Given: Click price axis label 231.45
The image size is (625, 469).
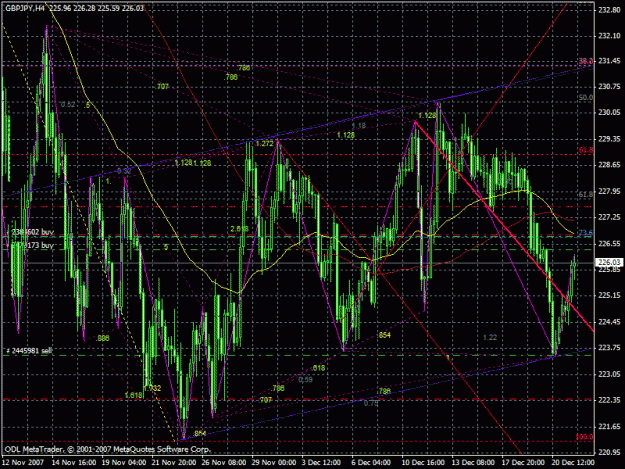Looking at the screenshot, I should (x=609, y=61).
